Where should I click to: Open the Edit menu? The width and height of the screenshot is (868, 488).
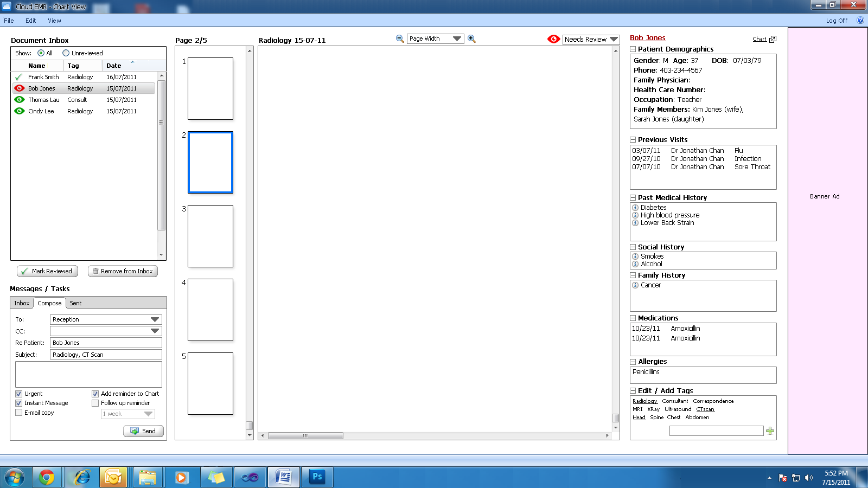click(x=30, y=21)
